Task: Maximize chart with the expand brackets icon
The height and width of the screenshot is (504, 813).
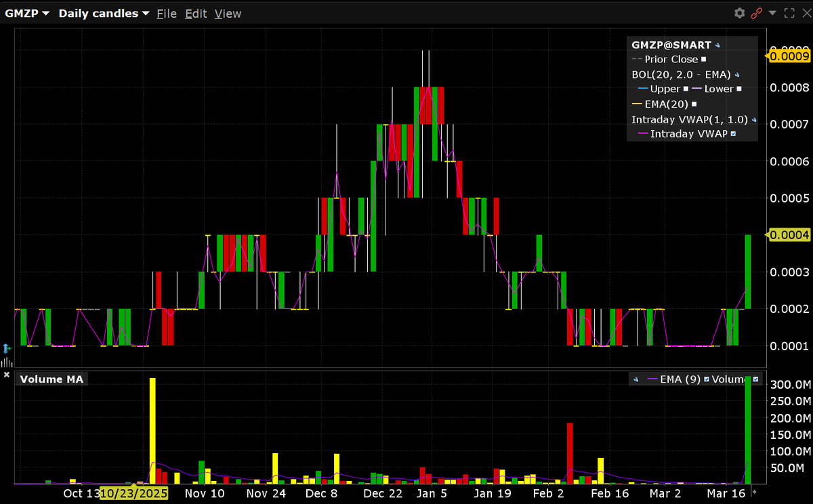Action: pos(789,13)
